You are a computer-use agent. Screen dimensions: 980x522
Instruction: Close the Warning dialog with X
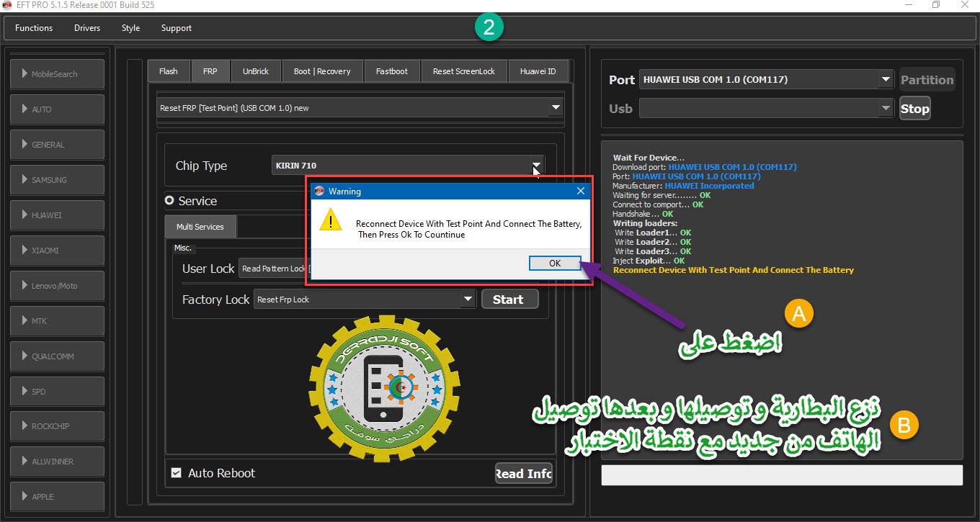pos(581,192)
